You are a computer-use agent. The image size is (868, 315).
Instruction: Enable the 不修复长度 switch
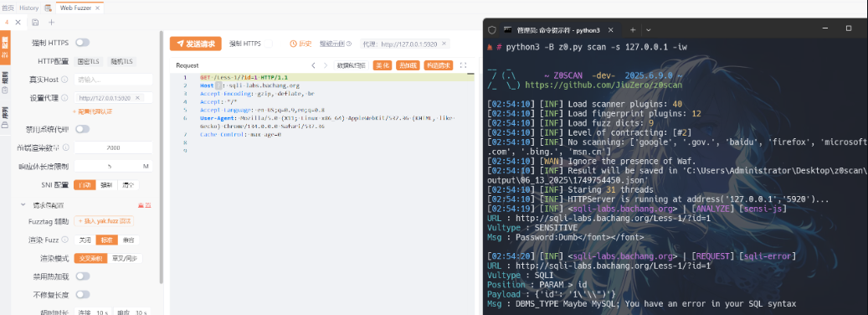(83, 294)
